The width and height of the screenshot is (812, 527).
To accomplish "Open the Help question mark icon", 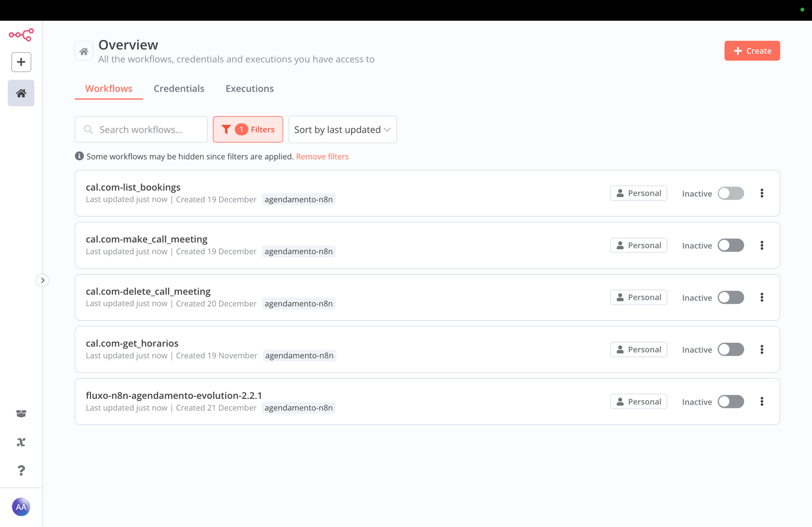I will click(21, 470).
